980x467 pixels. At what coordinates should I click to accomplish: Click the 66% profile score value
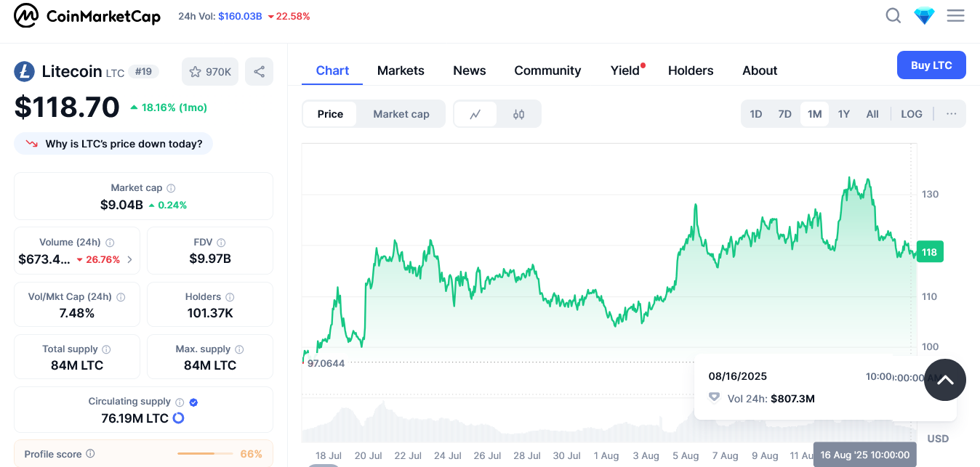pos(251,454)
